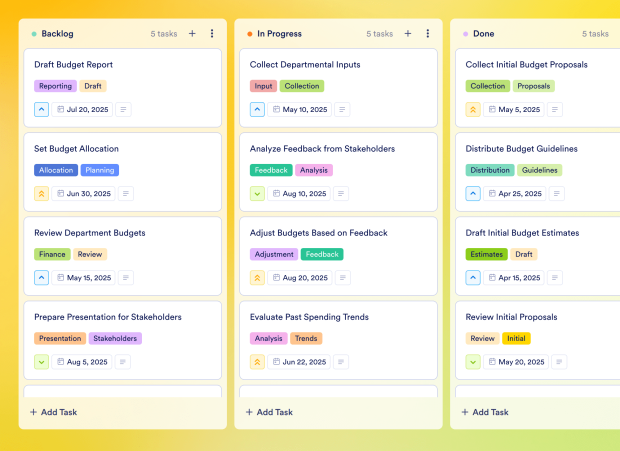
Task: Click Add Task in Done column
Action: tap(485, 412)
